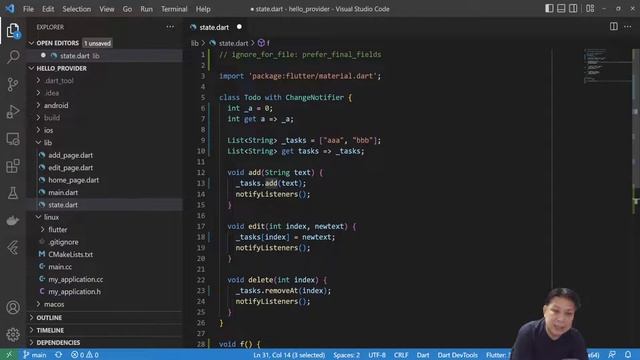Open errors and warnings status item
The image size is (640, 360).
(85, 355)
